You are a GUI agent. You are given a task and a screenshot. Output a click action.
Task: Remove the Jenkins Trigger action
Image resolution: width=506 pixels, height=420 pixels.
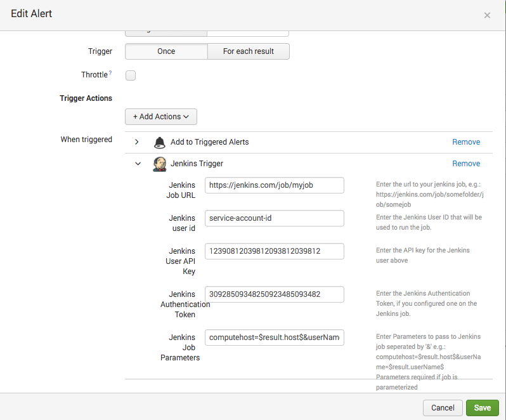pyautogui.click(x=466, y=164)
